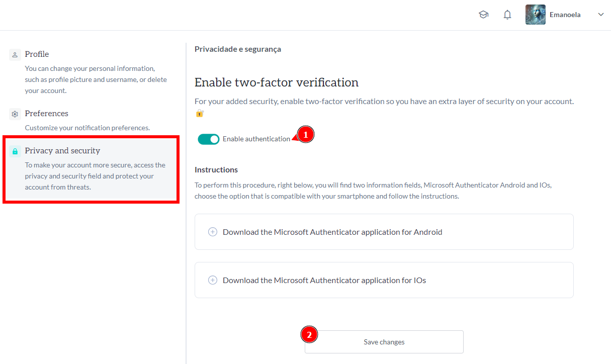This screenshot has height=364, width=611.
Task: Disable the Enable authentication toggle
Action: click(209, 139)
